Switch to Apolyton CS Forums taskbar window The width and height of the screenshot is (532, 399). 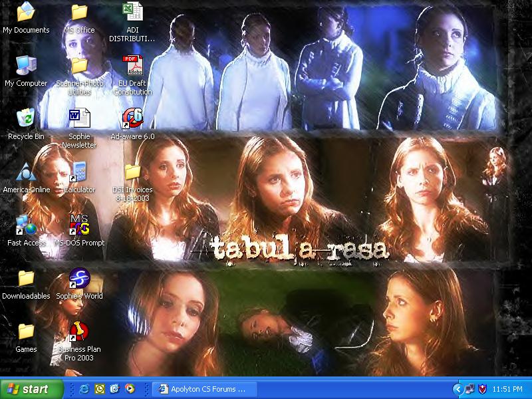[x=200, y=389]
